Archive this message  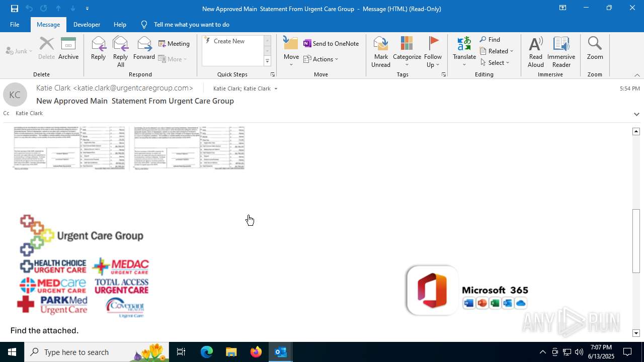click(68, 49)
